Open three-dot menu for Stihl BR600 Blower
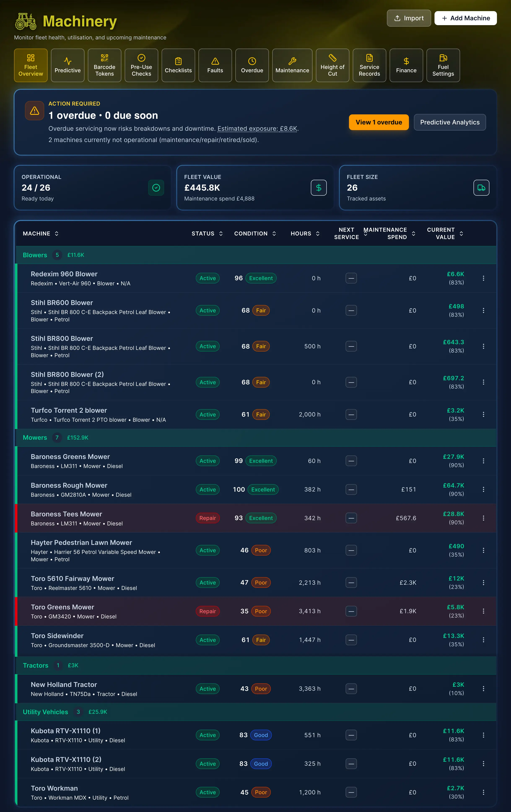511x812 pixels. pyautogui.click(x=483, y=310)
